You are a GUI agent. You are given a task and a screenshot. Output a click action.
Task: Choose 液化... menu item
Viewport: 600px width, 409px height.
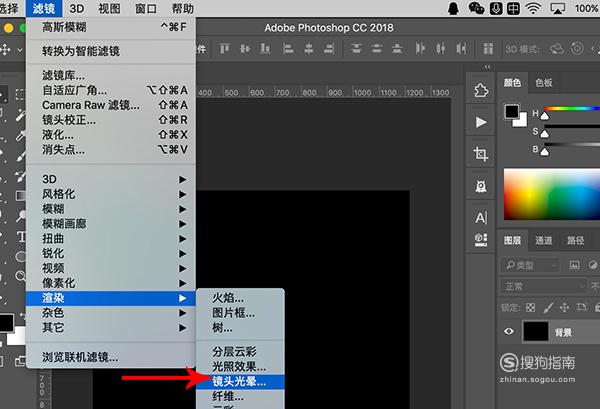[111, 135]
